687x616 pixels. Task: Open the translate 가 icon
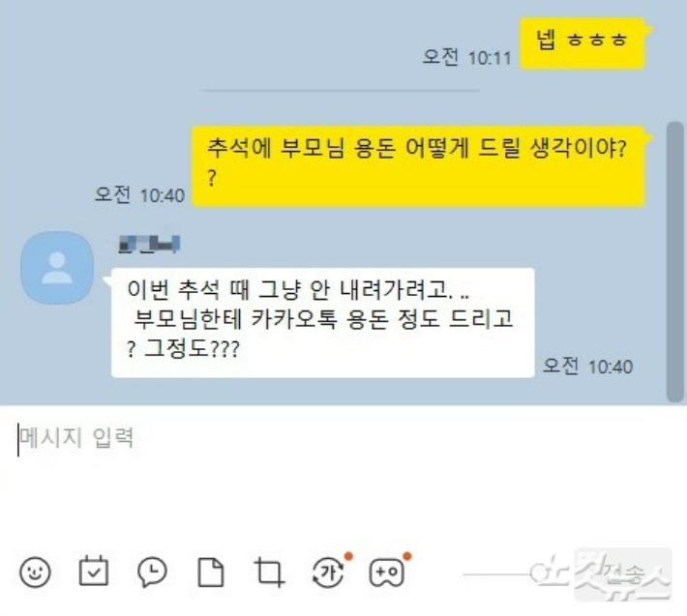tap(329, 572)
